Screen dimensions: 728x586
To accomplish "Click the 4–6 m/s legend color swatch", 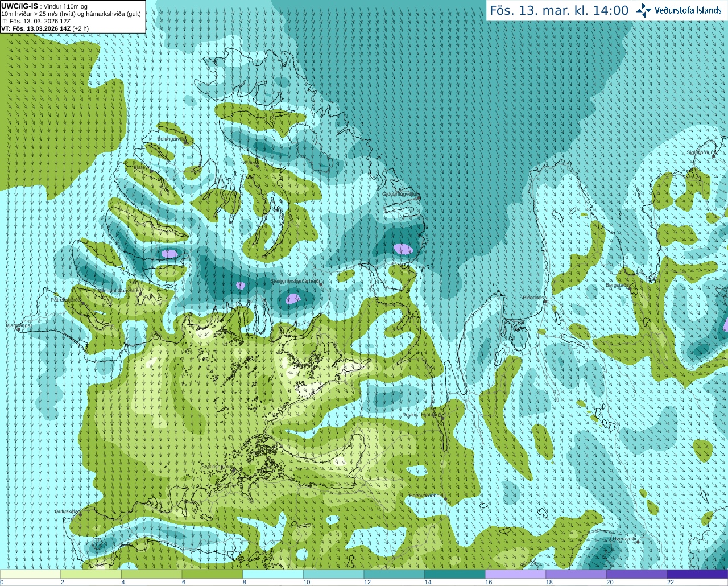I will click(x=151, y=574).
